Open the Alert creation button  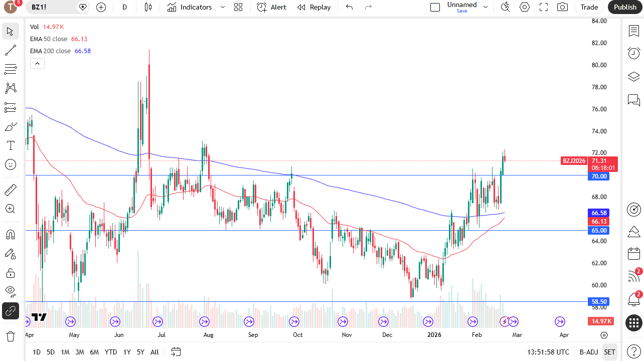click(x=271, y=7)
